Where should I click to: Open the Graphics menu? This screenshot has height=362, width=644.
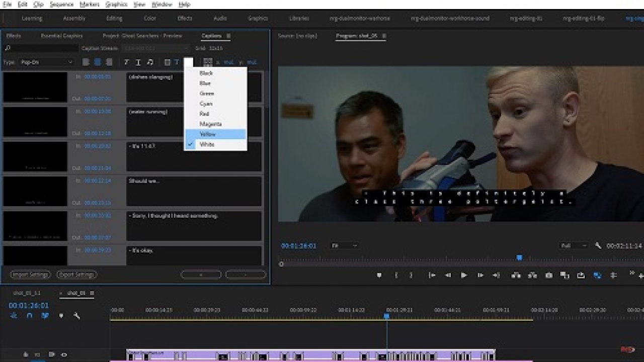tap(116, 4)
